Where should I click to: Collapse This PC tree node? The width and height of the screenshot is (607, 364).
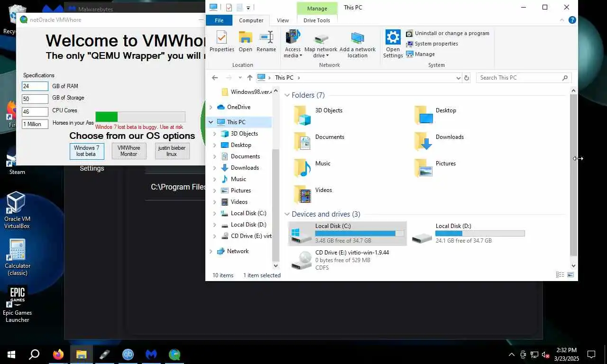coord(211,122)
